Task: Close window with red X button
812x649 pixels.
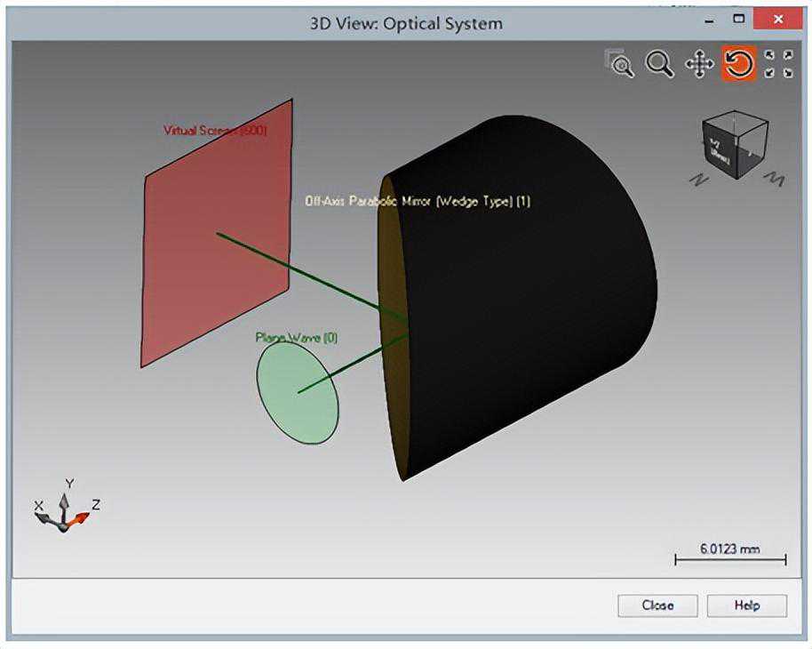Action: 778,19
